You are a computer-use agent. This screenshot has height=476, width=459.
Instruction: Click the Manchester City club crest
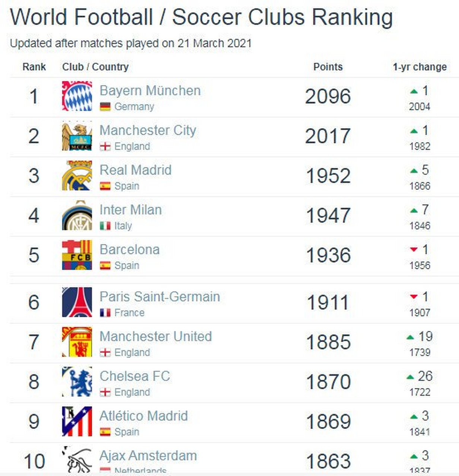pyautogui.click(x=77, y=136)
